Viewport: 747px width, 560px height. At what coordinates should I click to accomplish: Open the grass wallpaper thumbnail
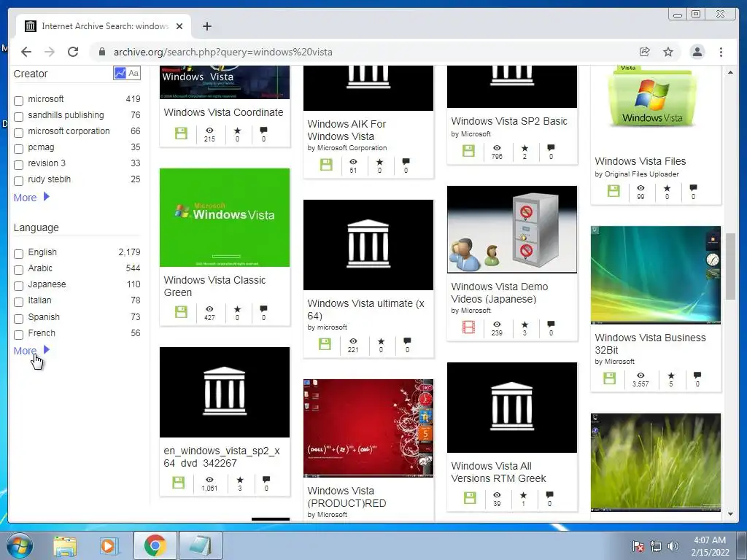656,462
